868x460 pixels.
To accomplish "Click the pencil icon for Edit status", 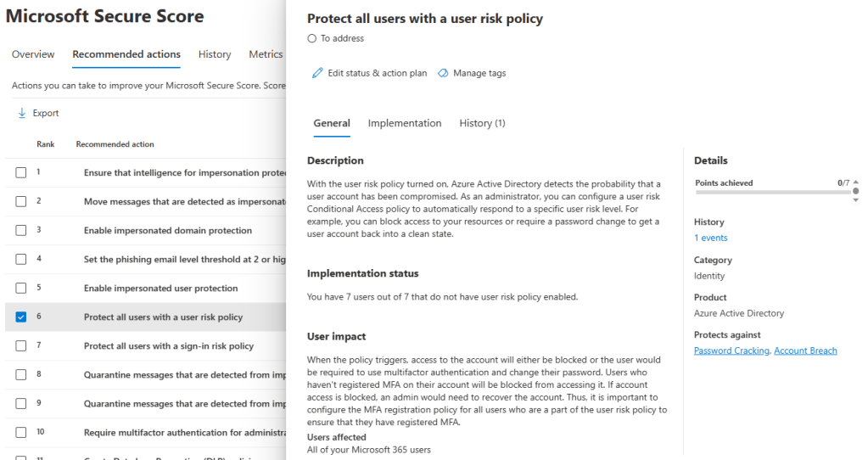I will click(318, 73).
